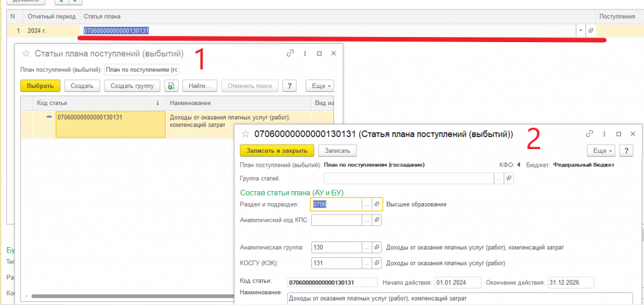The width and height of the screenshot is (644, 305).
Task: Click Наименование column header in list
Action: tap(238, 103)
